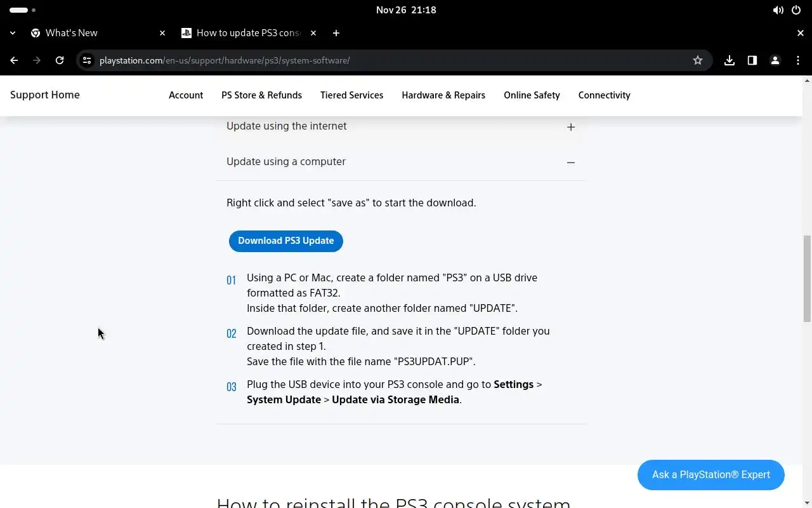
Task: Open the system volume icon
Action: point(778,10)
